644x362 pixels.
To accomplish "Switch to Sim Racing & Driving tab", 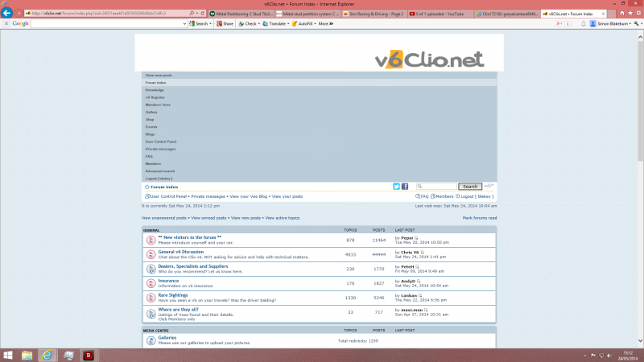I will pos(374,14).
